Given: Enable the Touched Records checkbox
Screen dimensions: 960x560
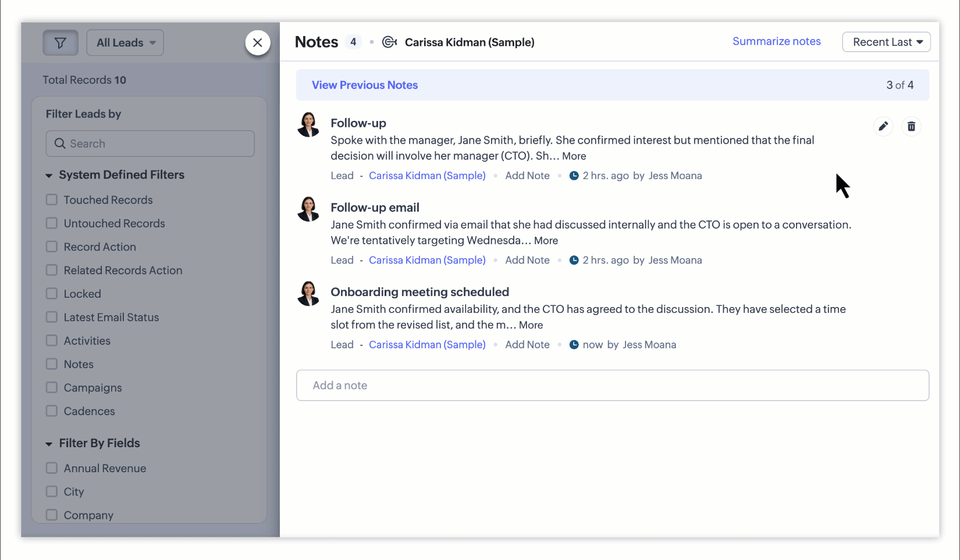Looking at the screenshot, I should coord(52,200).
